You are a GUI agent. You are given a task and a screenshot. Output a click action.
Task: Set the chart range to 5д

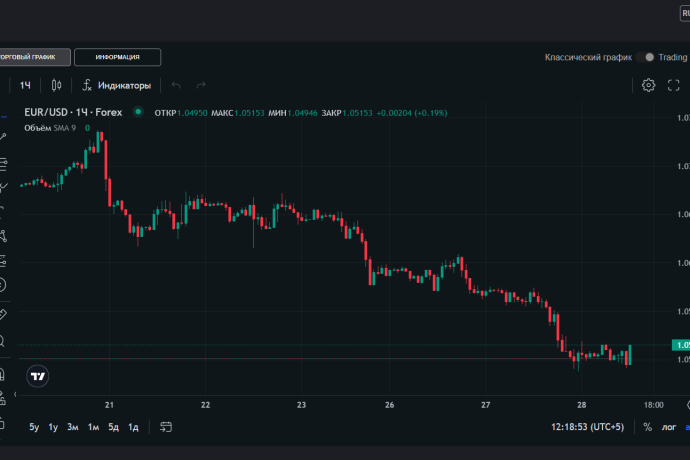pyautogui.click(x=114, y=427)
